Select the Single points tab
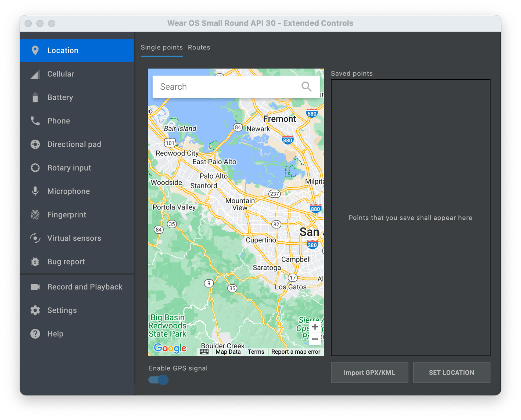Screen dimensions: 521x420 (162, 47)
